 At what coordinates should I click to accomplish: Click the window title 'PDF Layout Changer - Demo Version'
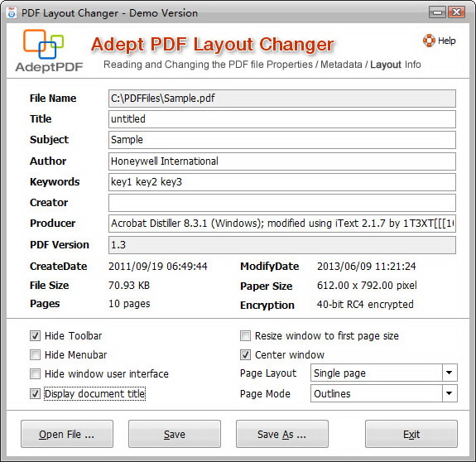tap(109, 13)
